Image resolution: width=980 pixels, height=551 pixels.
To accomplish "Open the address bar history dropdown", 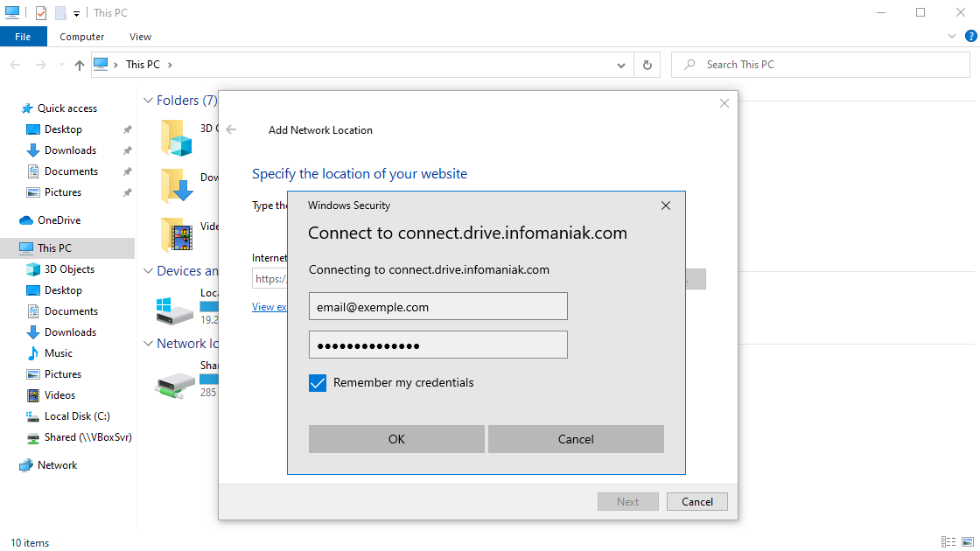I will (x=621, y=64).
